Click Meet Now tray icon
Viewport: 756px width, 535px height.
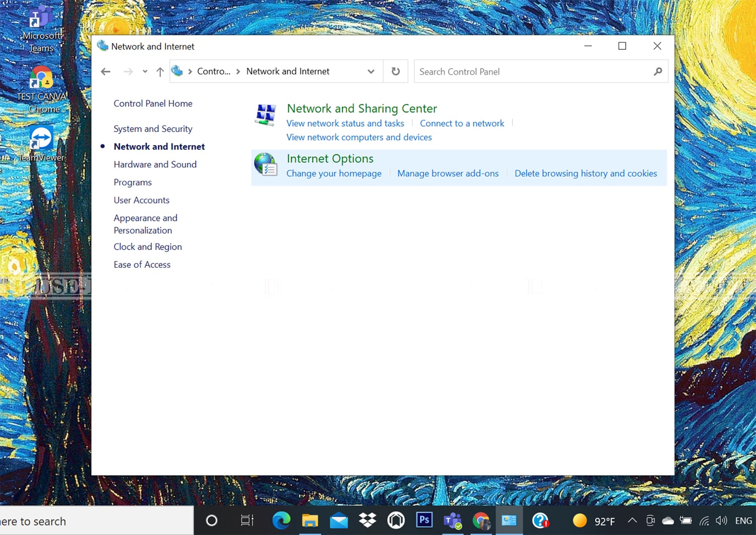pyautogui.click(x=650, y=521)
